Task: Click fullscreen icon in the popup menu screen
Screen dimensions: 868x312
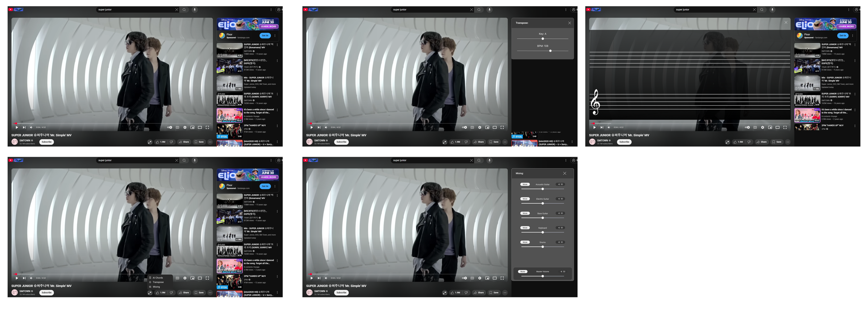Action: pyautogui.click(x=207, y=278)
